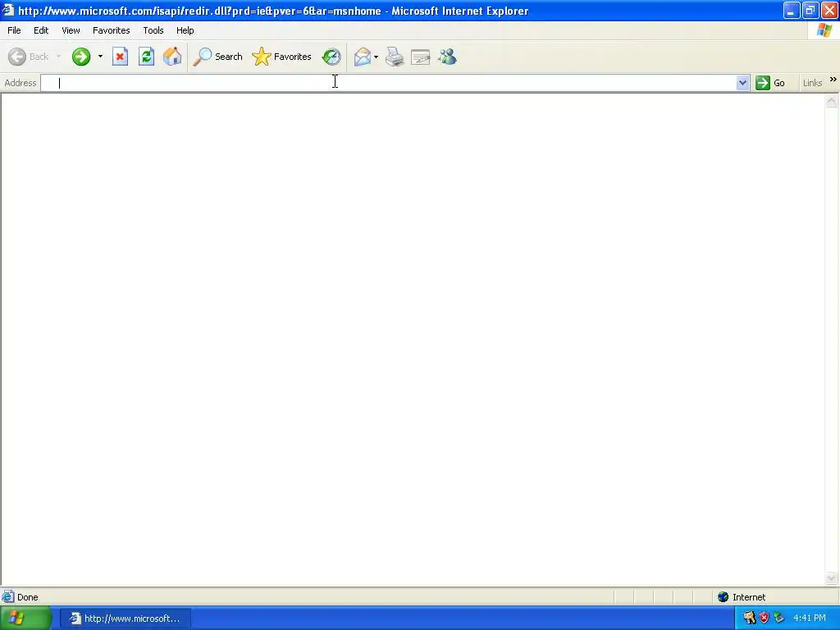Screen dimensions: 840x630
Task: Open the Forward history dropdown arrow
Action: 100,57
